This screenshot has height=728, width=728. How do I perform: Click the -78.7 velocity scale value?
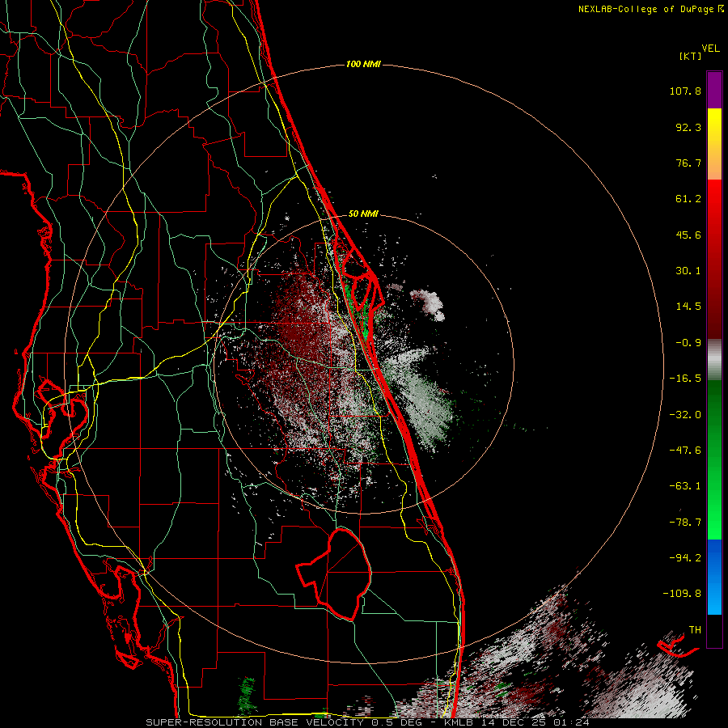pos(685,523)
